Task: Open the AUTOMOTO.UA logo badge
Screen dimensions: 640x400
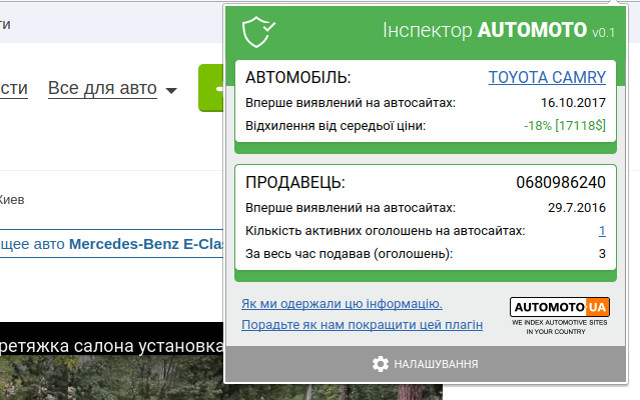Action: tap(560, 307)
